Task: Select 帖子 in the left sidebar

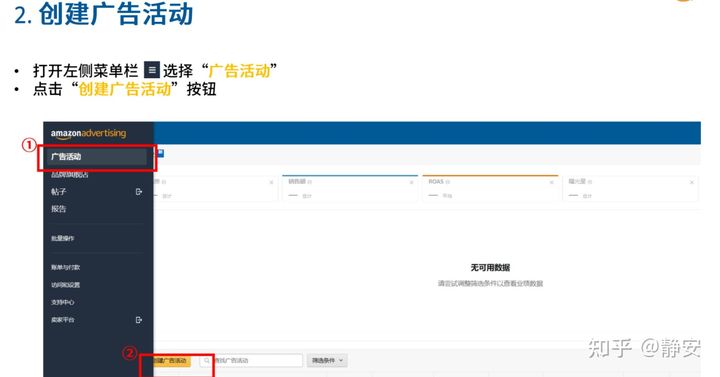Action: click(x=59, y=191)
